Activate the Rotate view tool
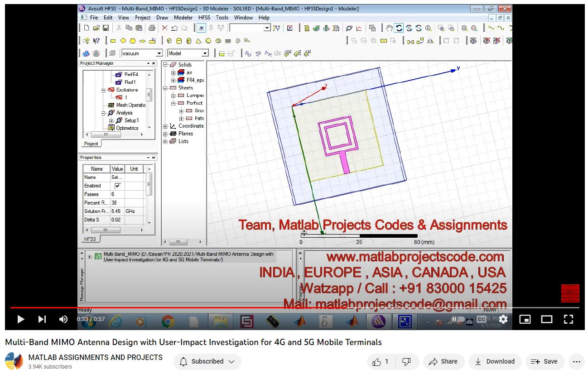588x374 pixels. coord(399,28)
